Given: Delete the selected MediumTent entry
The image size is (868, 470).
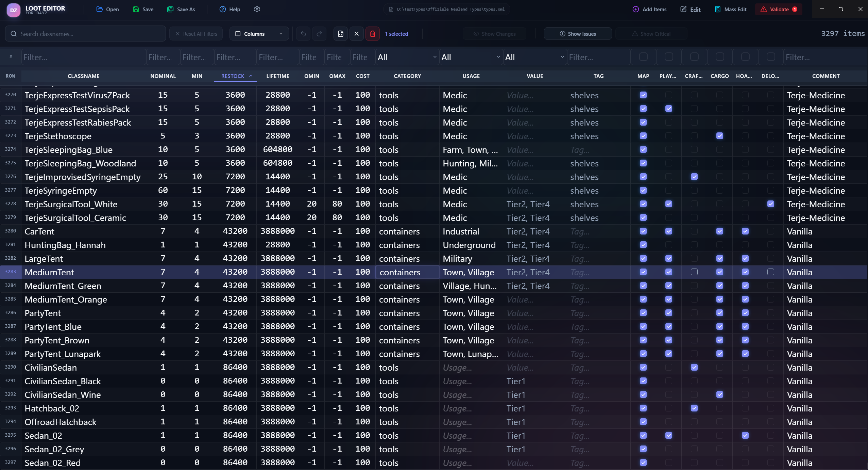Looking at the screenshot, I should [x=372, y=33].
